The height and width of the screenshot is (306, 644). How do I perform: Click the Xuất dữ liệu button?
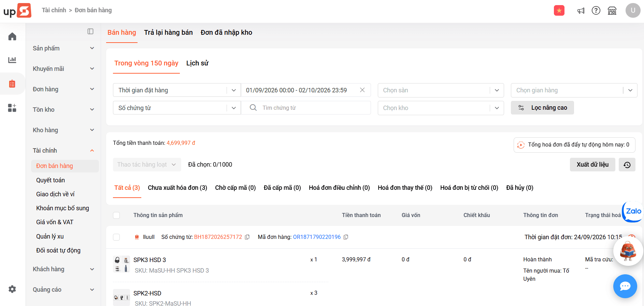pos(592,165)
